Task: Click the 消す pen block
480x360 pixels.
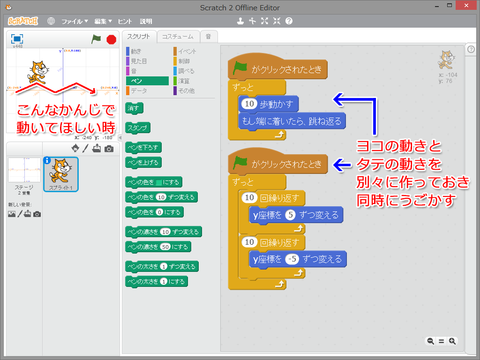Action: click(134, 108)
